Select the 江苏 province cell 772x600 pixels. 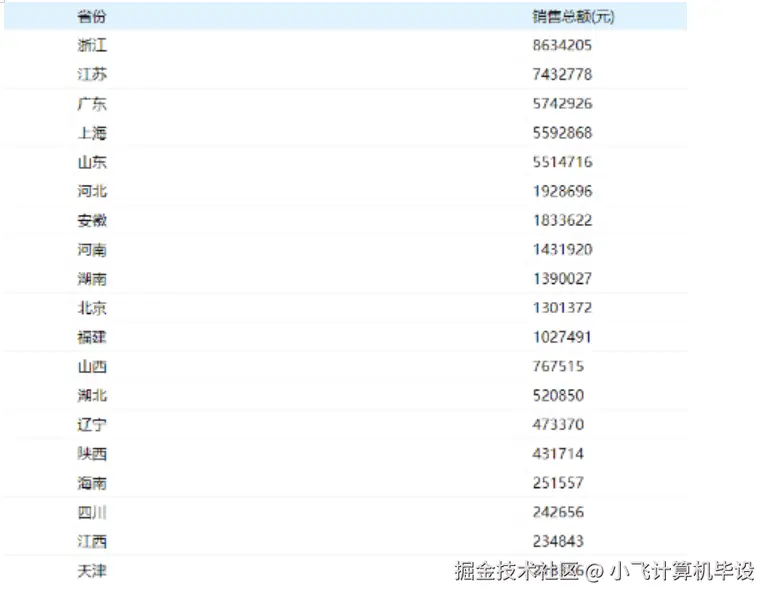(x=92, y=74)
